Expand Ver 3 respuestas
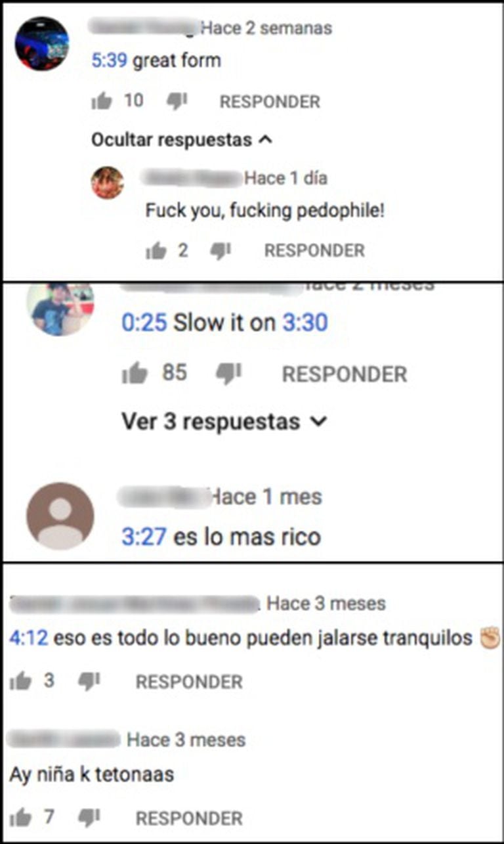The image size is (504, 844). [224, 422]
